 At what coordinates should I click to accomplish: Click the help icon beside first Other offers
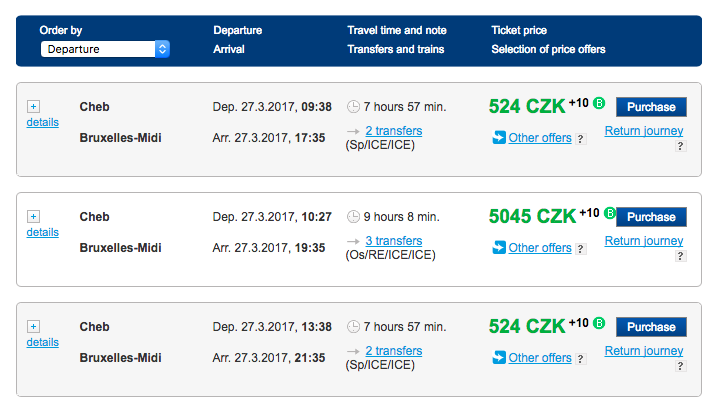point(581,139)
